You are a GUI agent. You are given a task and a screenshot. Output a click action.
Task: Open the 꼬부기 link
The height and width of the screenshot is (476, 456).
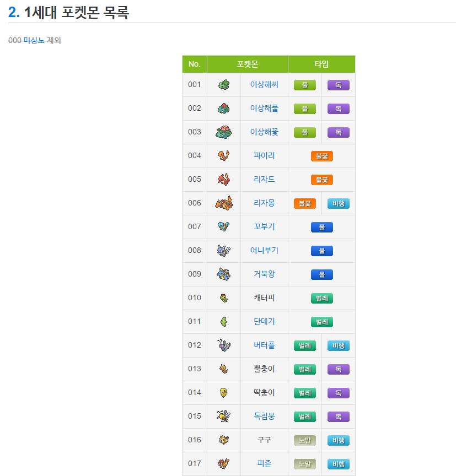(264, 226)
